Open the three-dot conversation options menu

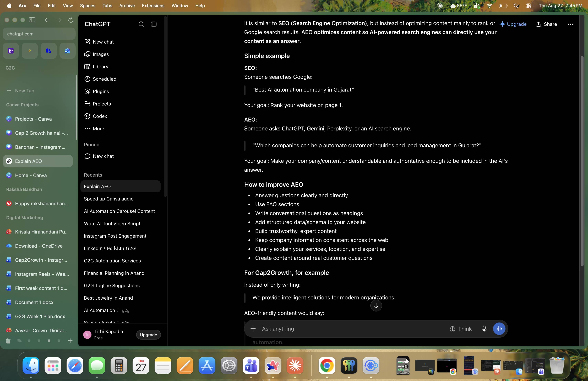click(x=570, y=24)
